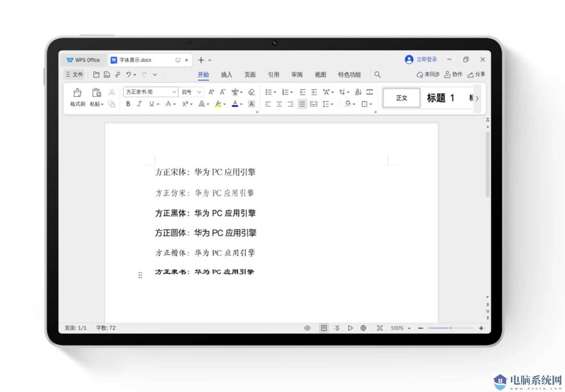Select the 字体展示.docx document tab

tap(150, 60)
